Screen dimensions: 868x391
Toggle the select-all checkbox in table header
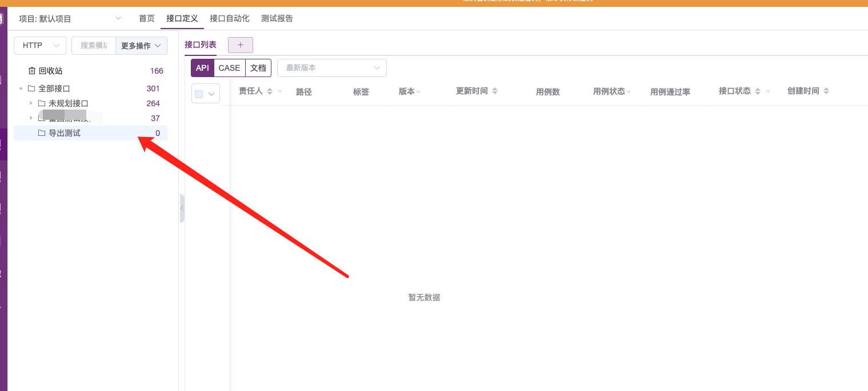point(199,94)
